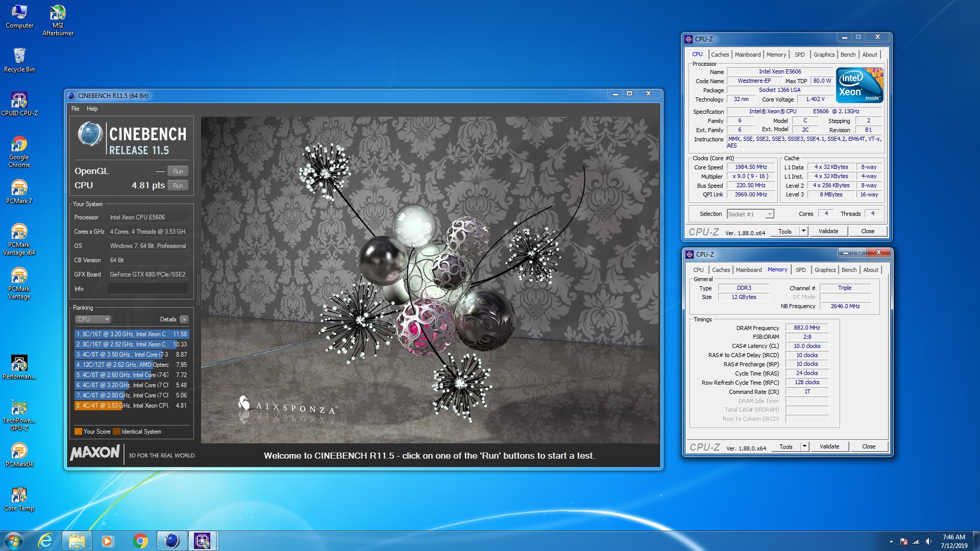Viewport: 980px width, 551px height.
Task: Open the network tray icon
Action: pos(916,541)
